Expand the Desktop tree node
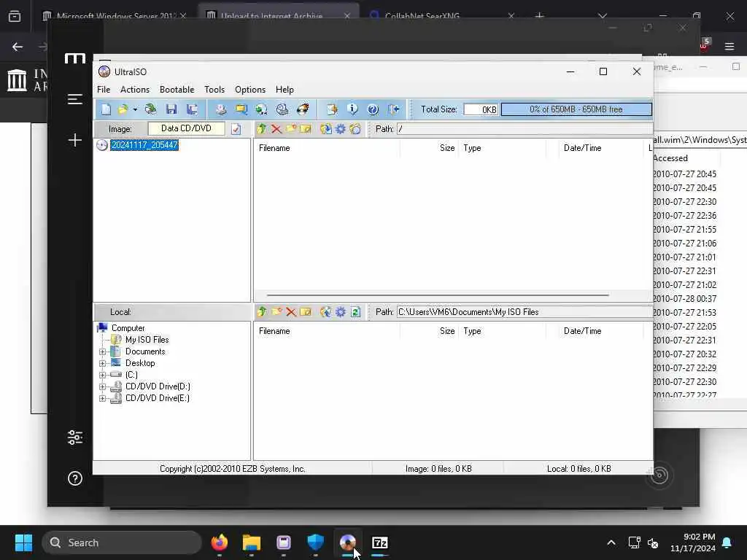Screen dimensions: 747x560 [x=102, y=363]
